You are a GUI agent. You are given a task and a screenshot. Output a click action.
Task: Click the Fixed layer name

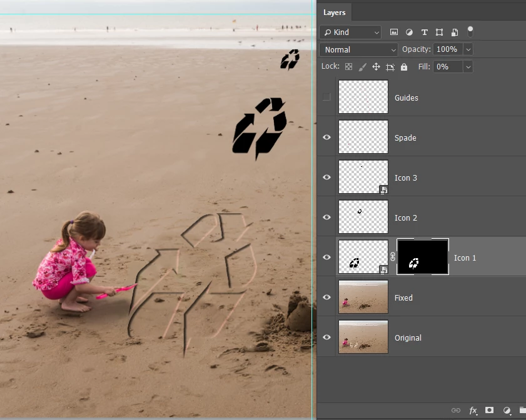[403, 297]
